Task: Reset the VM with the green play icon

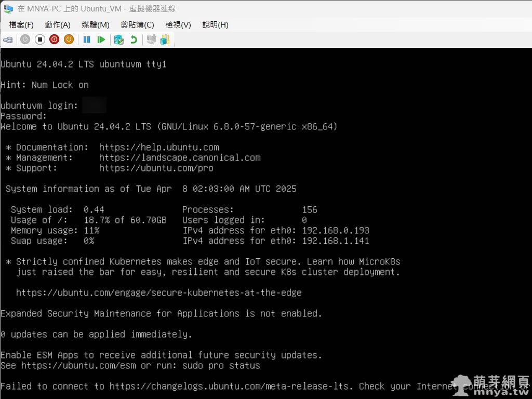Action: [x=101, y=39]
